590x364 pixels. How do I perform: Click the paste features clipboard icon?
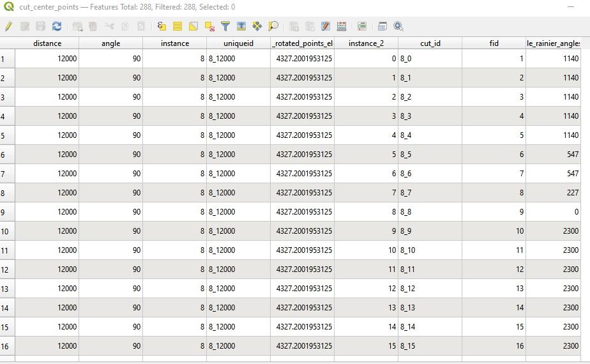coord(141,26)
